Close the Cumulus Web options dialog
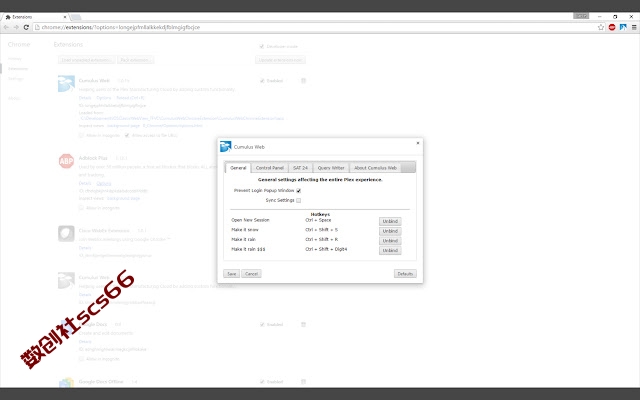 coord(418,143)
